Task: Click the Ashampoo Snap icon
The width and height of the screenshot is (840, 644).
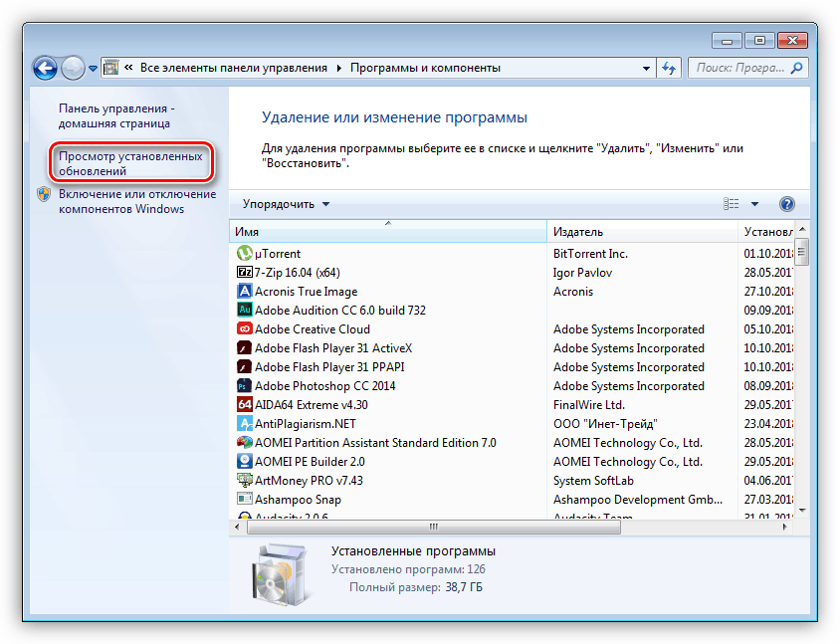Action: [x=244, y=499]
